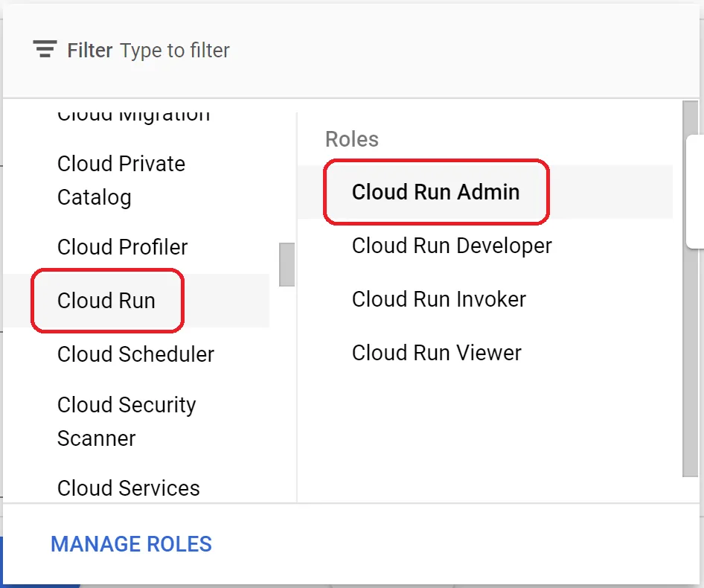Viewport: 704px width, 588px height.
Task: Select the Cloud Migration category
Action: click(x=133, y=116)
